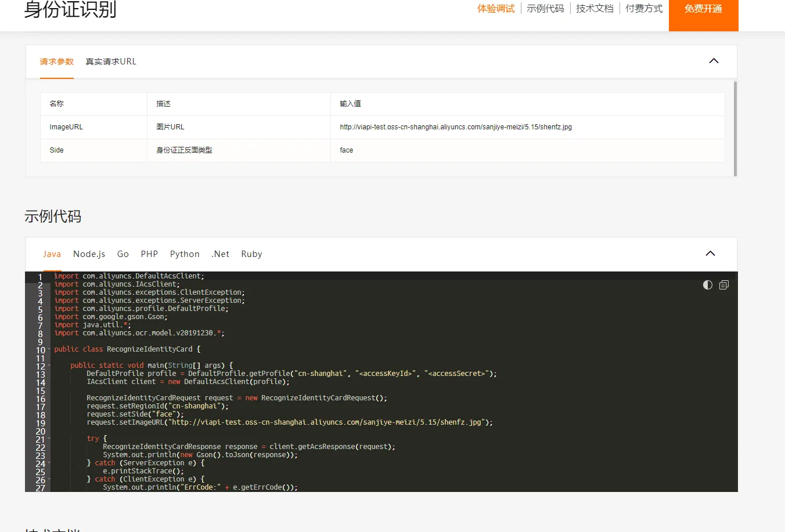Click the request.setImageURL code line

pos(290,422)
